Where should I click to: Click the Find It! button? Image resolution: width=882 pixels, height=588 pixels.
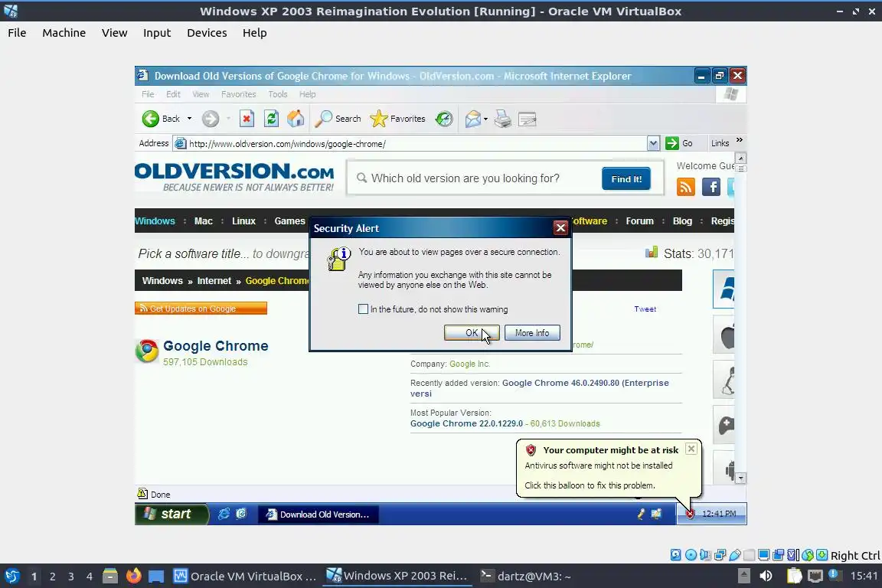tap(626, 179)
